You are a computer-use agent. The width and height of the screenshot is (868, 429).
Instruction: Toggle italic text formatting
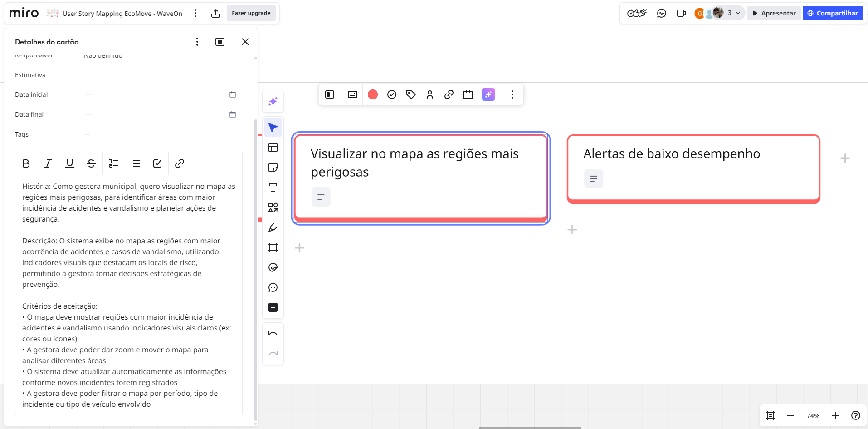pyautogui.click(x=48, y=163)
